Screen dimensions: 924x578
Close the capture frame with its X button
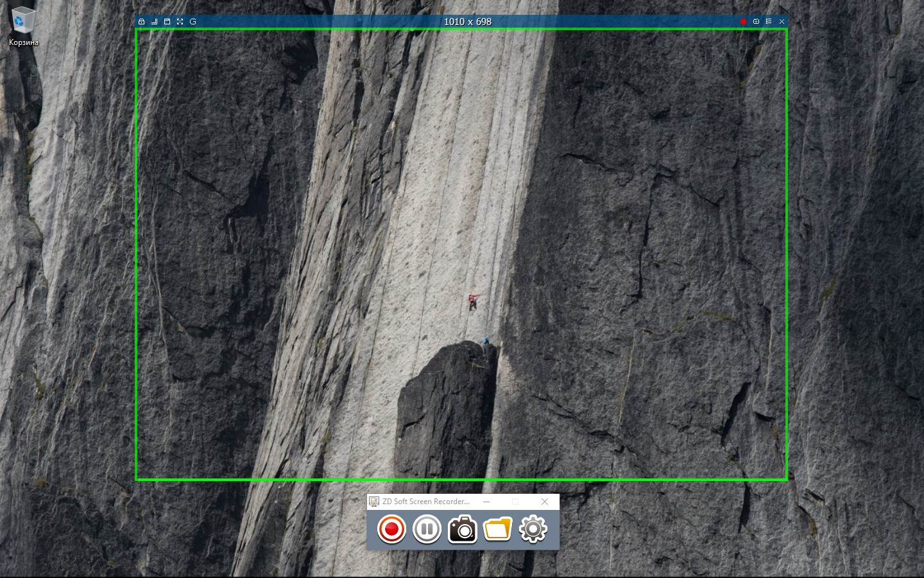pos(782,22)
